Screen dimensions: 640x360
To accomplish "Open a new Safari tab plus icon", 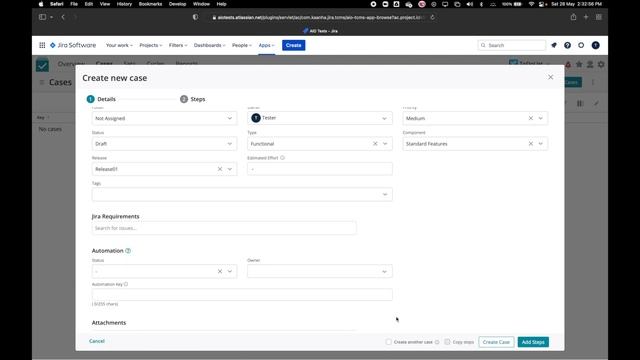I will pyautogui.click(x=586, y=17).
